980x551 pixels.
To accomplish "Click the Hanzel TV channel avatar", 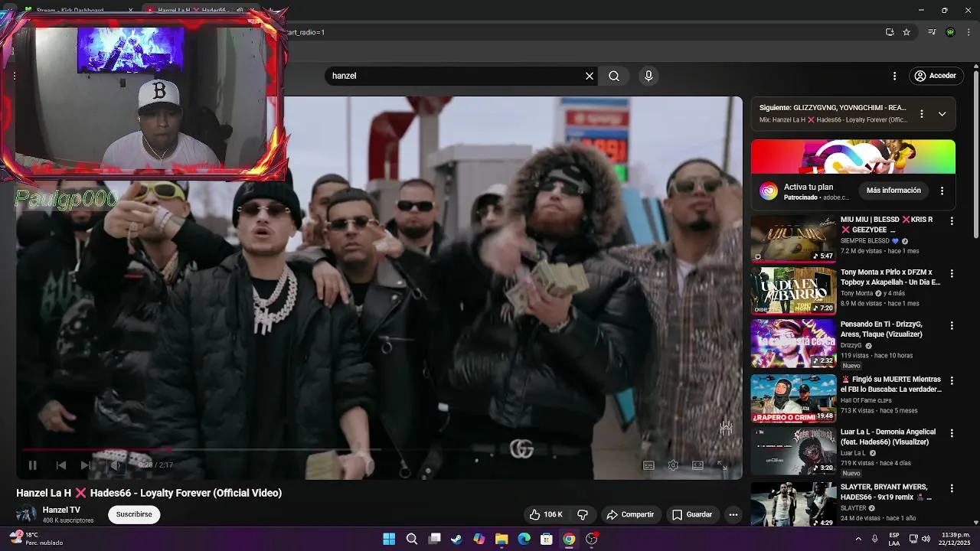I will 26,514.
